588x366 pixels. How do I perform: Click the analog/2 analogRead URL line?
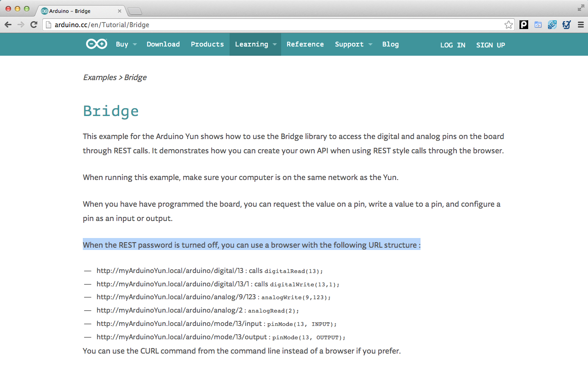click(198, 311)
